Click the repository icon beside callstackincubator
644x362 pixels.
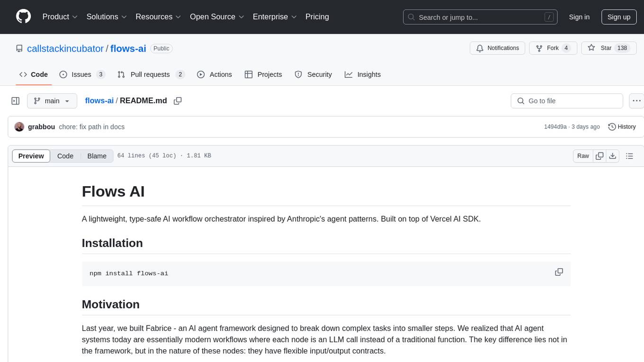[x=19, y=48]
